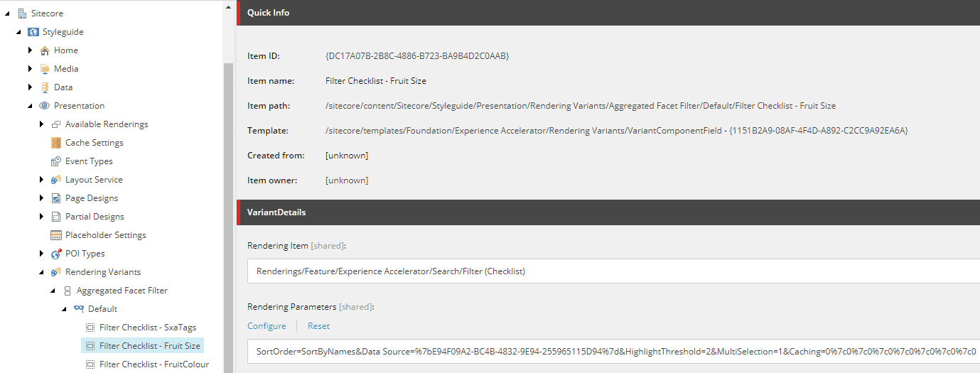The image size is (980, 373).
Task: Collapse the Aggregated Facet Filter node
Action: click(x=53, y=291)
